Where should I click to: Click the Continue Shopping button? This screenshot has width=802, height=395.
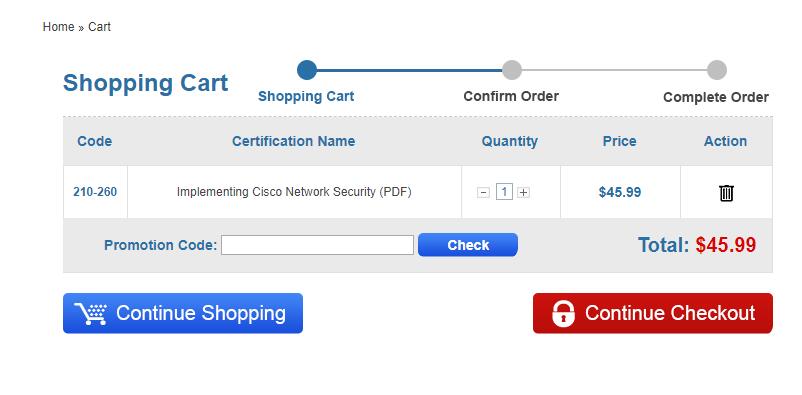pyautogui.click(x=183, y=313)
